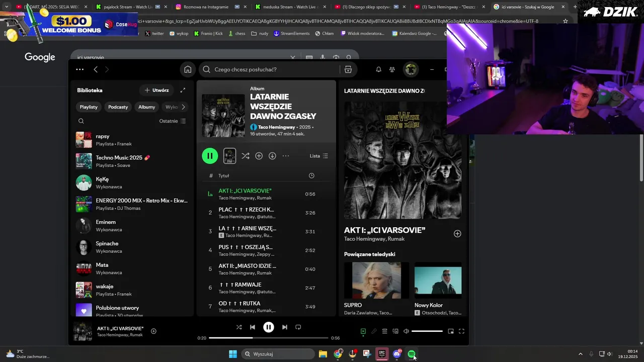Click album cover preview icon beside play button
This screenshot has height=362, width=644.
click(x=229, y=156)
